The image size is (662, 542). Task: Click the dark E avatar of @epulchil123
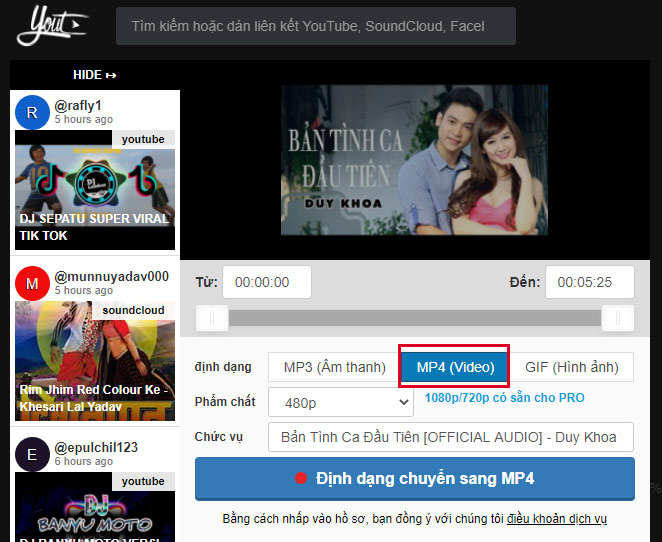click(32, 454)
